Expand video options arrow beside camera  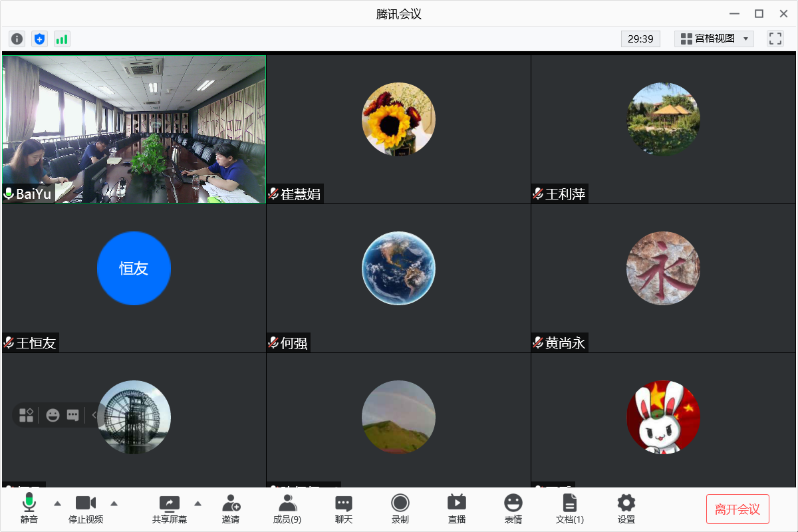114,503
